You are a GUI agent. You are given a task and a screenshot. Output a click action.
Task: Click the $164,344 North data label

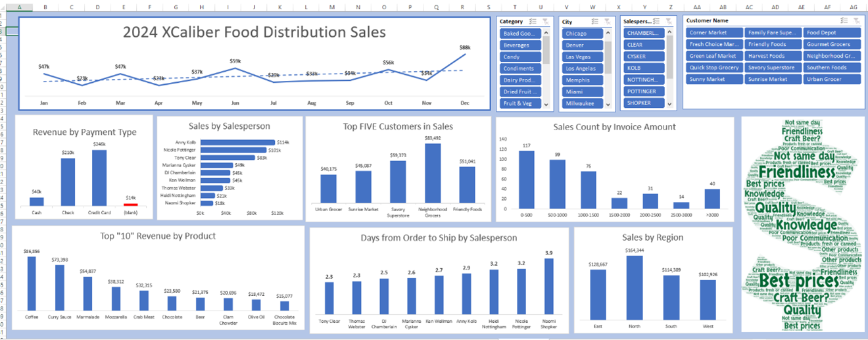[x=635, y=251]
